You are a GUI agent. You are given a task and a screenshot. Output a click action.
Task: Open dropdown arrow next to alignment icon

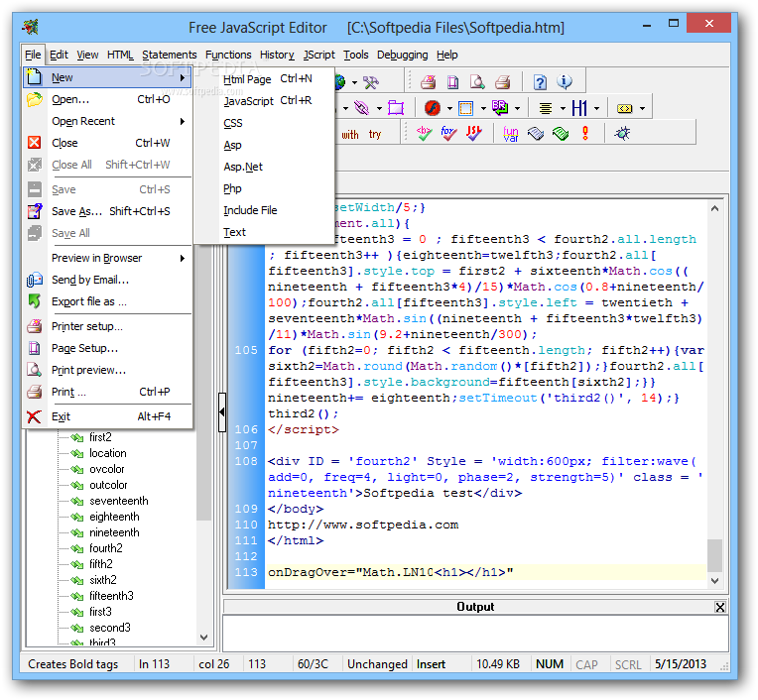[563, 109]
